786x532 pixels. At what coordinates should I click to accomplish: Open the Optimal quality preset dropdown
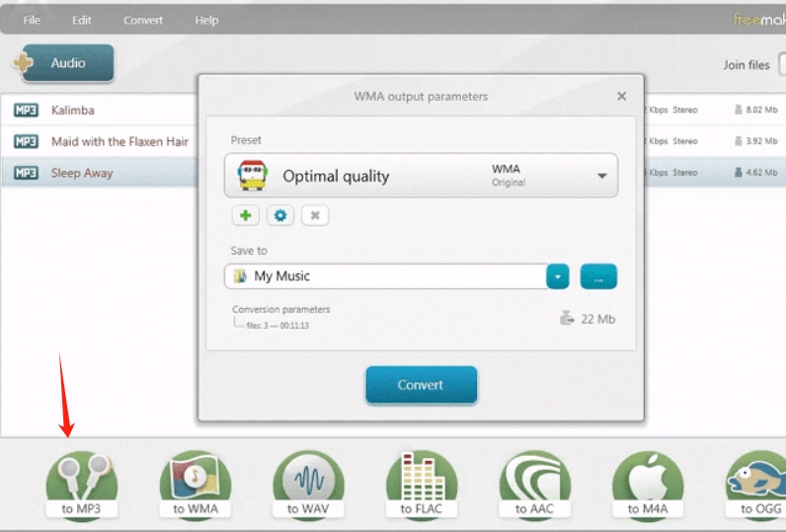pyautogui.click(x=602, y=176)
